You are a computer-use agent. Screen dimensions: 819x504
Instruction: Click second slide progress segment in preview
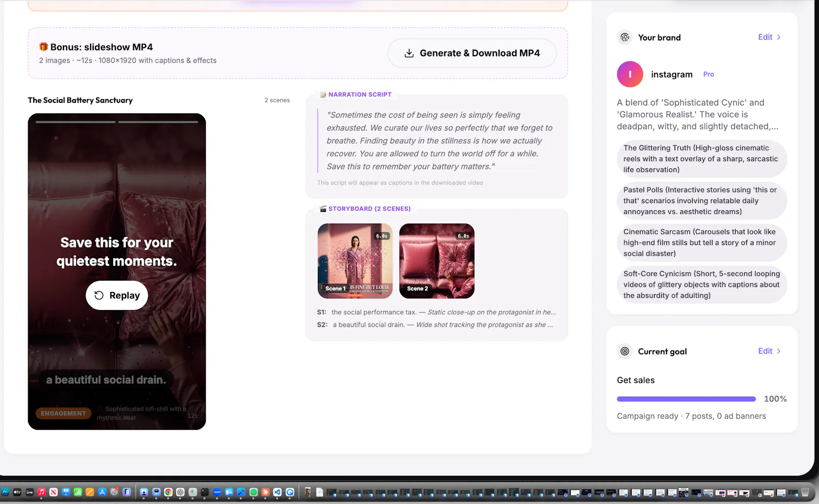(158, 122)
